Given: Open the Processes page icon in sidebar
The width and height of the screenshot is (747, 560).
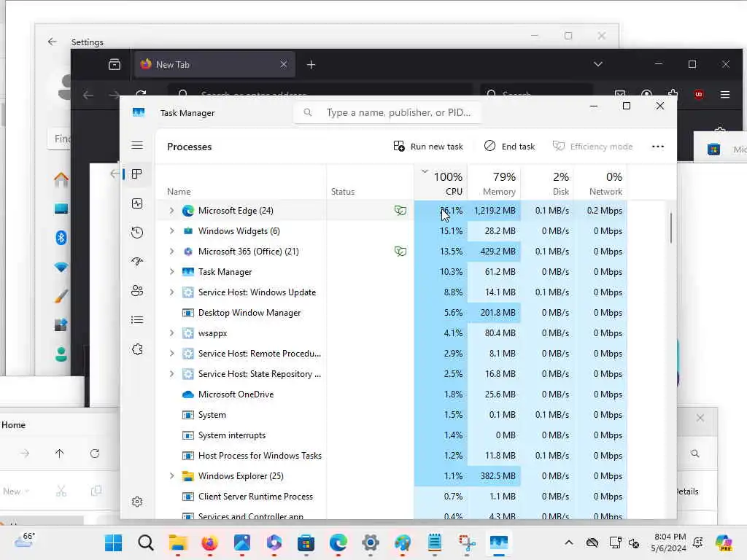Looking at the screenshot, I should (137, 174).
